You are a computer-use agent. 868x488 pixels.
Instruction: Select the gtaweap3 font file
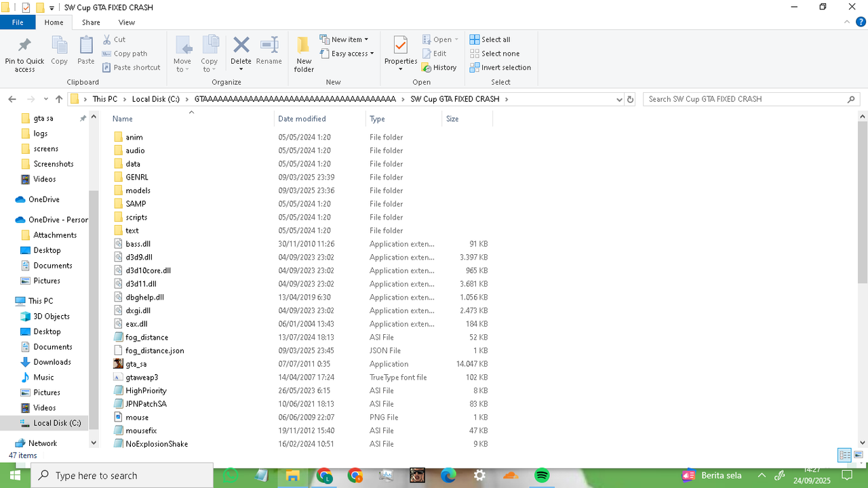(141, 378)
